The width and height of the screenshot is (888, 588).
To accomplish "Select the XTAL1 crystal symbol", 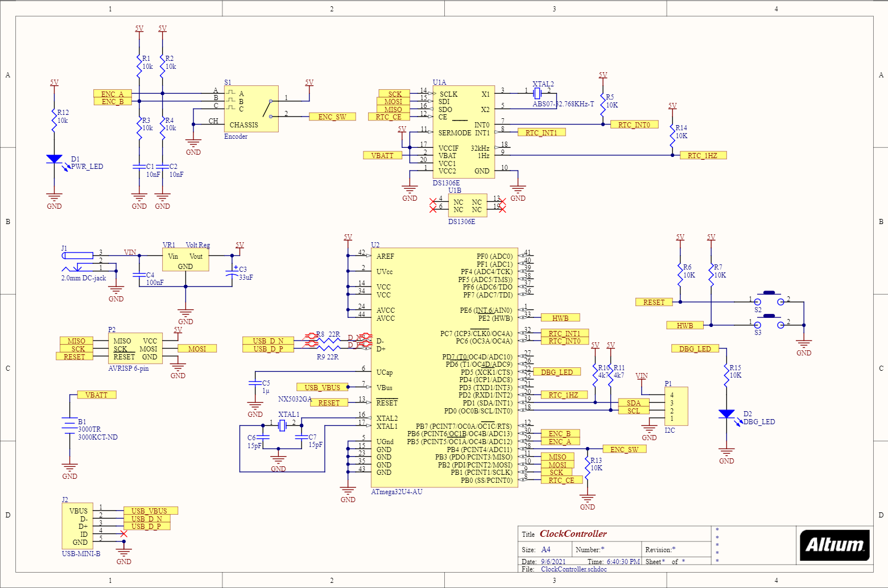I will coord(282,425).
